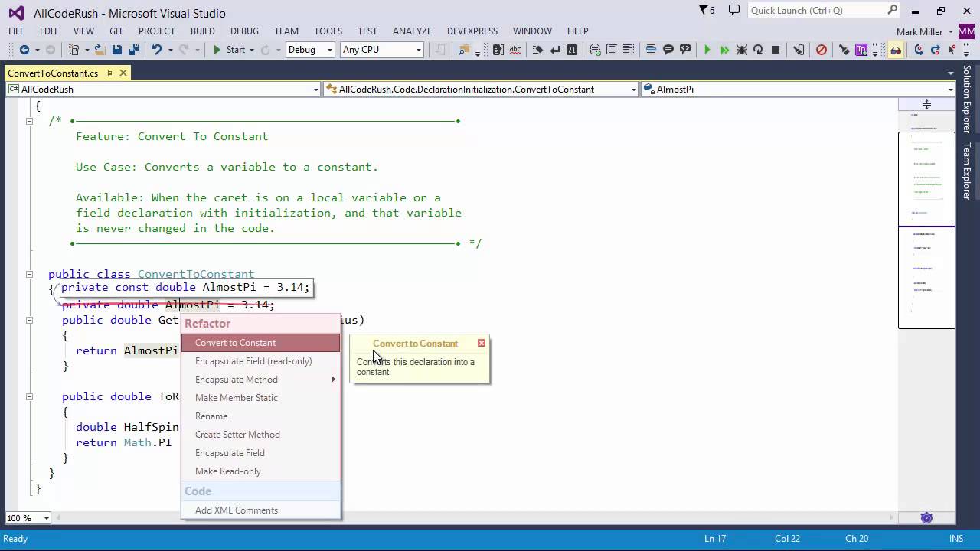The image size is (980, 551).
Task: Click the black stop square icon
Action: [776, 50]
